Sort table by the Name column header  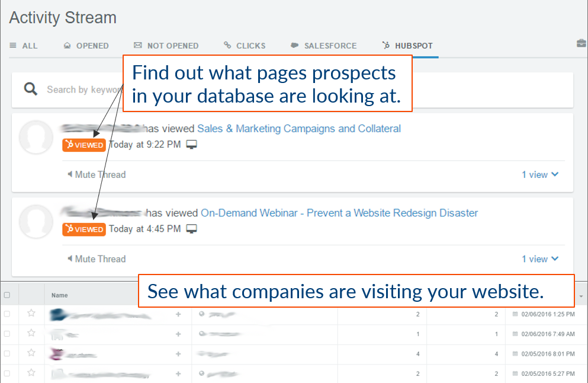60,295
